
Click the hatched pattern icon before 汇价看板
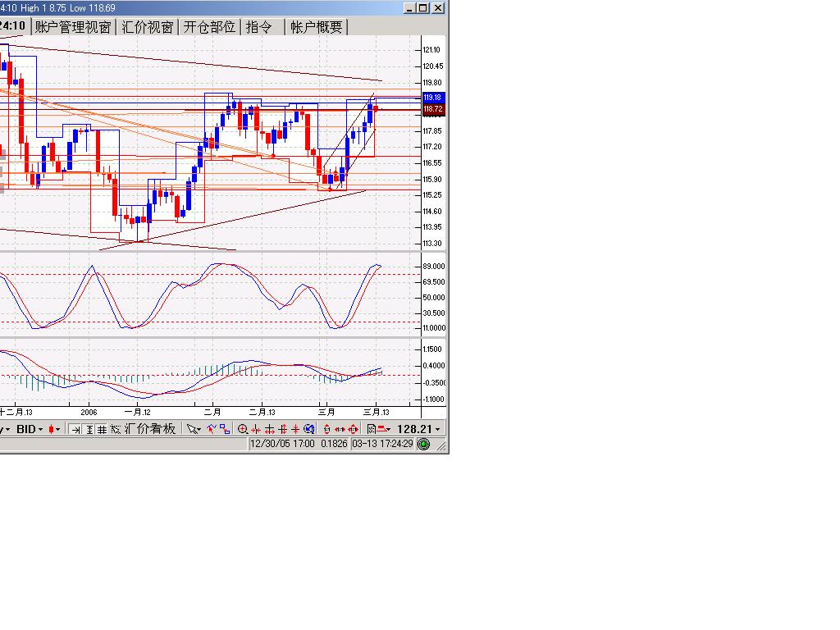115,430
